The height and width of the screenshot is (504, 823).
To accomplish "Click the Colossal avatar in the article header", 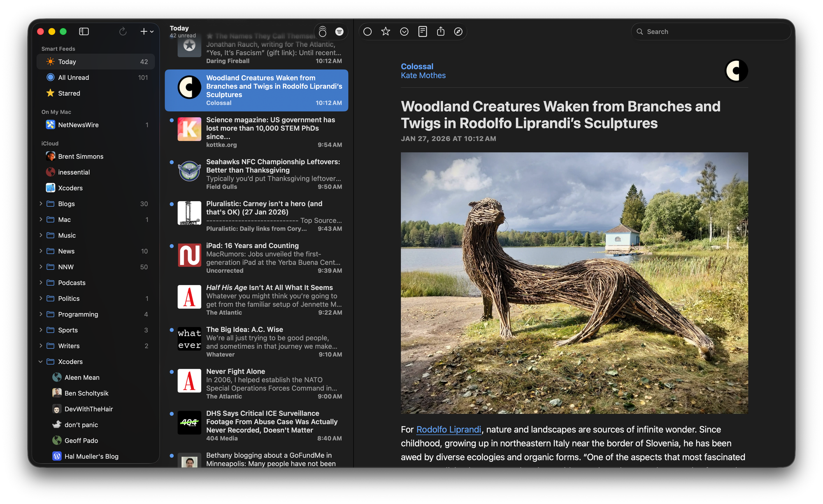I will [737, 71].
